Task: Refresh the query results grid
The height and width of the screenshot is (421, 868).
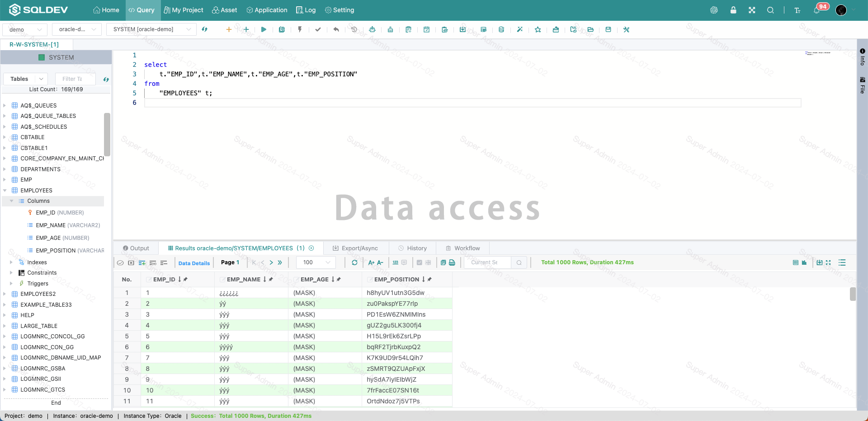Action: pyautogui.click(x=354, y=262)
